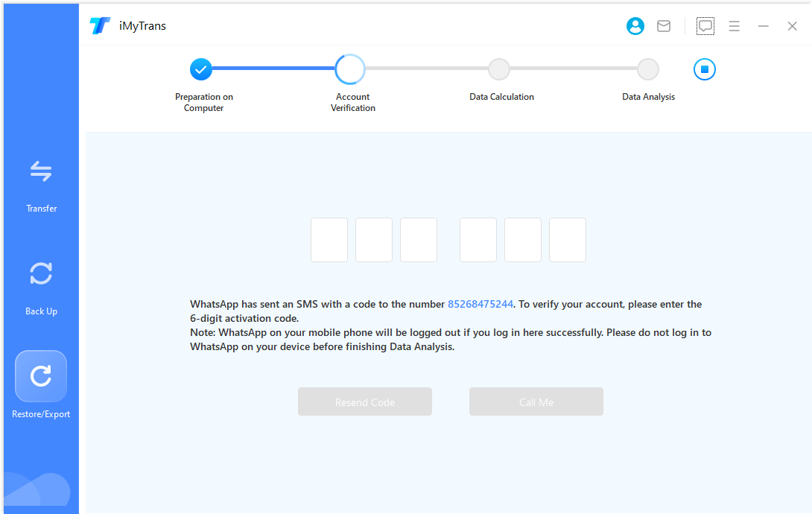Focus the fourth activation code digit box
Viewport: 812px width, 514px height.
(478, 240)
